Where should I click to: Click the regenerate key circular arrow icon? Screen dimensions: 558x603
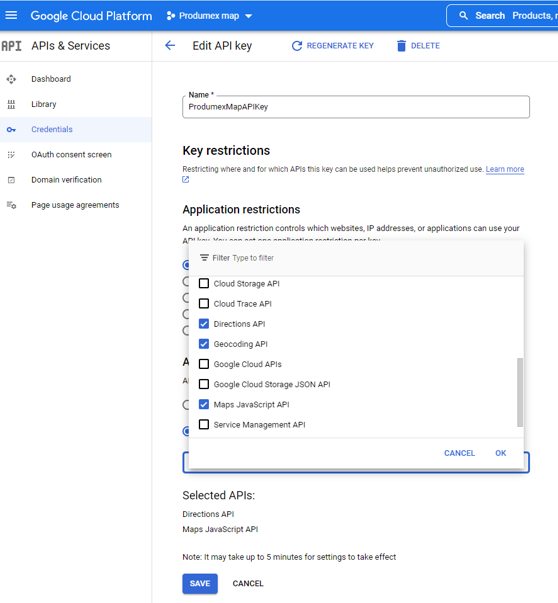tap(296, 46)
